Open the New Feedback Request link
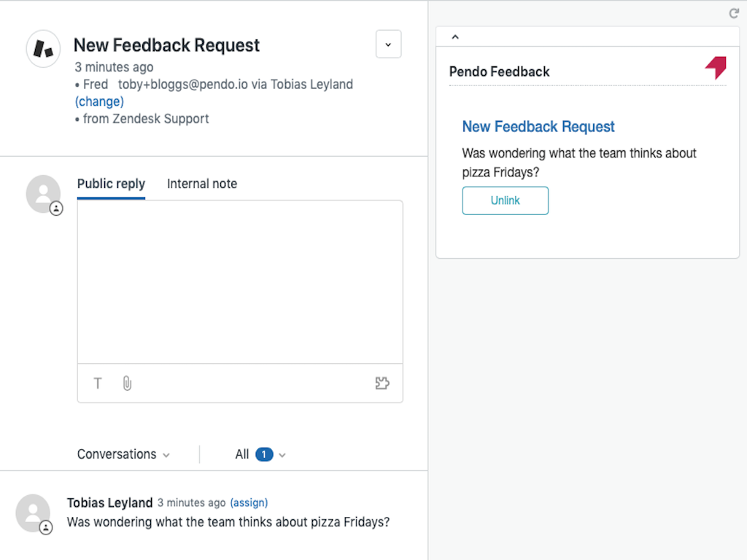The image size is (747, 560). [538, 127]
